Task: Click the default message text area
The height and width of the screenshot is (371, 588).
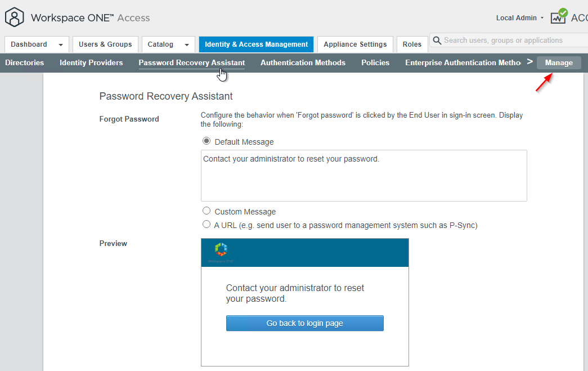Action: click(363, 176)
